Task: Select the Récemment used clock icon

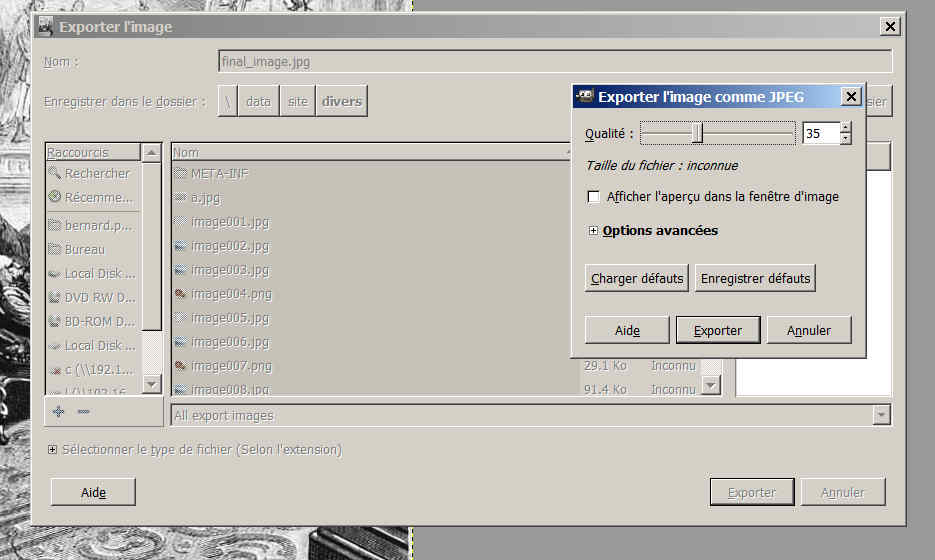Action: (x=55, y=198)
